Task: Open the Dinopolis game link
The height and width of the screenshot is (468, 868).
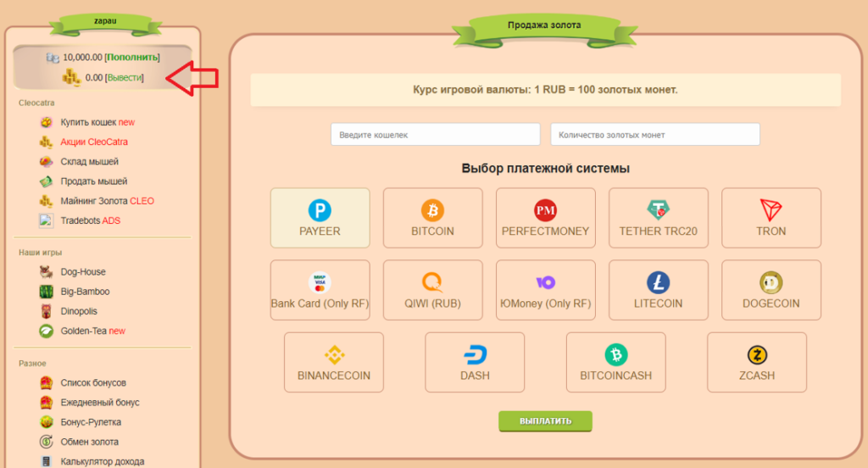Action: 79,311
